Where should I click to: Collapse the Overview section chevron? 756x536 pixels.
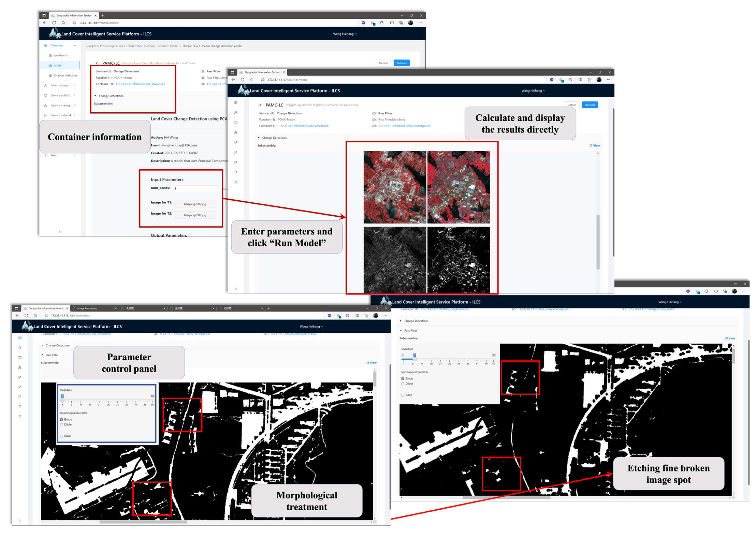pyautogui.click(x=75, y=46)
